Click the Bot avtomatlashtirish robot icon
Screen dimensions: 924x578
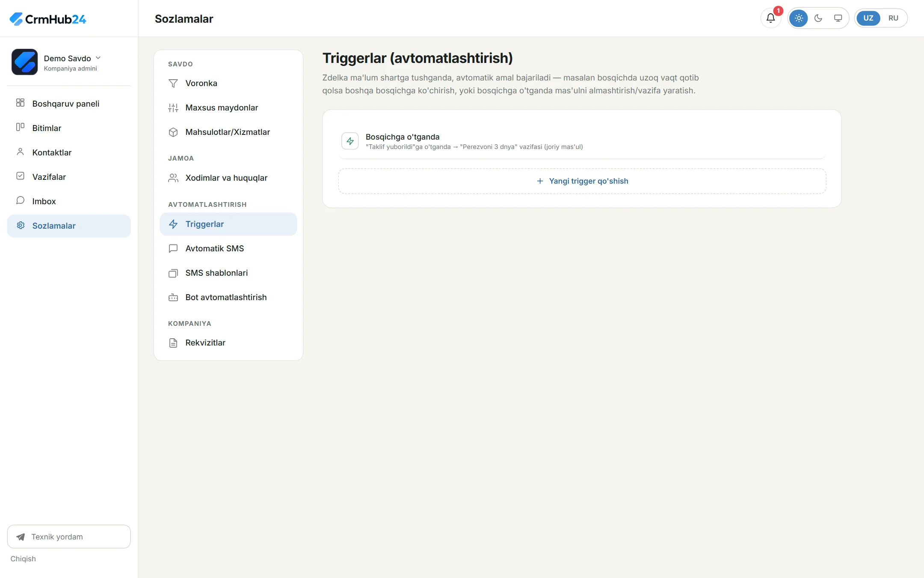click(173, 298)
